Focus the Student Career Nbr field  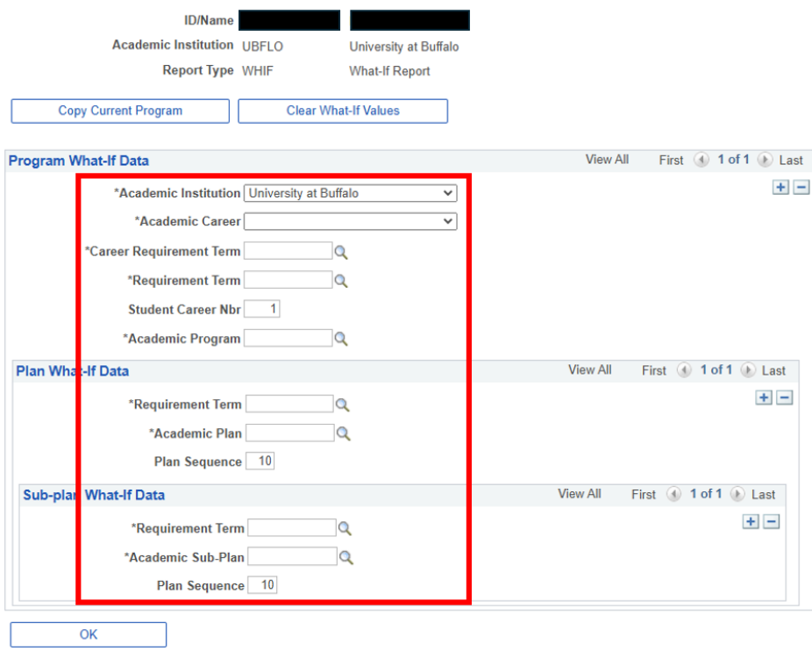point(262,309)
